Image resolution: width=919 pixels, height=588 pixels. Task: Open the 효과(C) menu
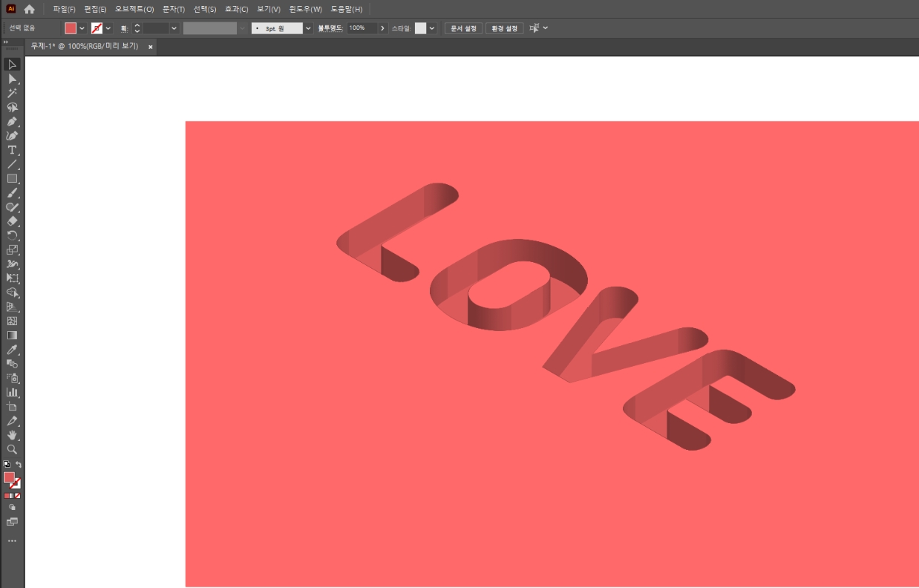coord(237,9)
